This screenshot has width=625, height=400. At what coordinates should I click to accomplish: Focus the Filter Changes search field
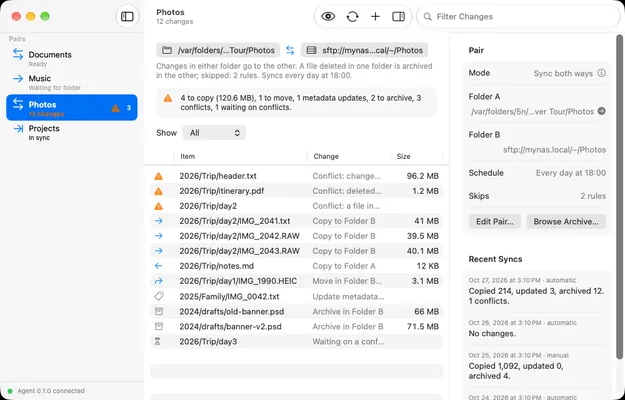point(518,17)
